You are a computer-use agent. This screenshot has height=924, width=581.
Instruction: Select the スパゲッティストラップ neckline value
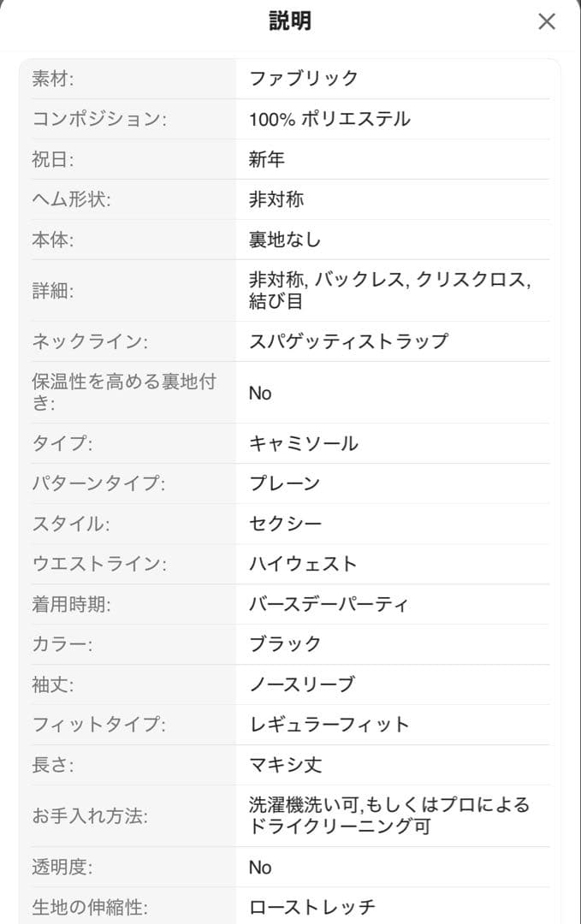pyautogui.click(x=348, y=341)
